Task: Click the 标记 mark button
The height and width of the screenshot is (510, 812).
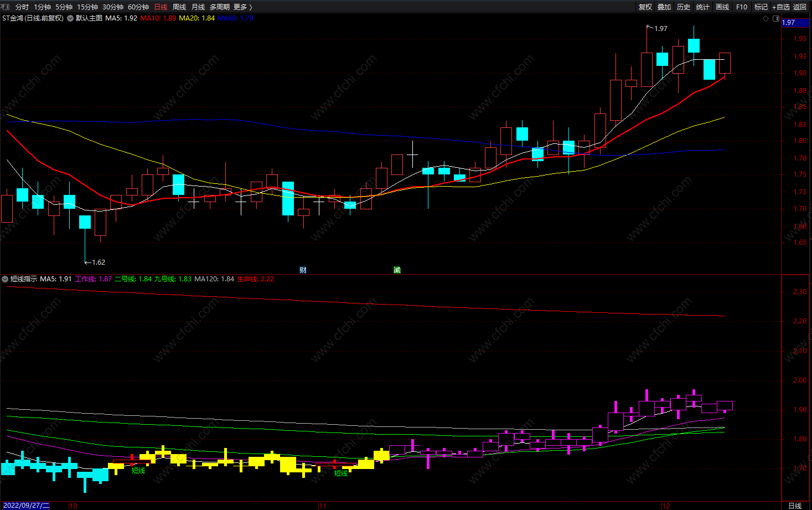Action: pos(761,7)
